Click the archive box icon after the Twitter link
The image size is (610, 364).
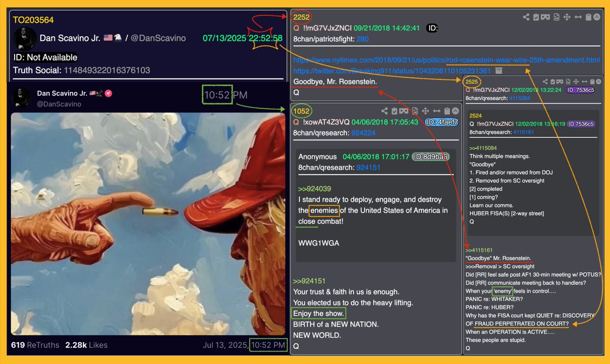tap(499, 71)
